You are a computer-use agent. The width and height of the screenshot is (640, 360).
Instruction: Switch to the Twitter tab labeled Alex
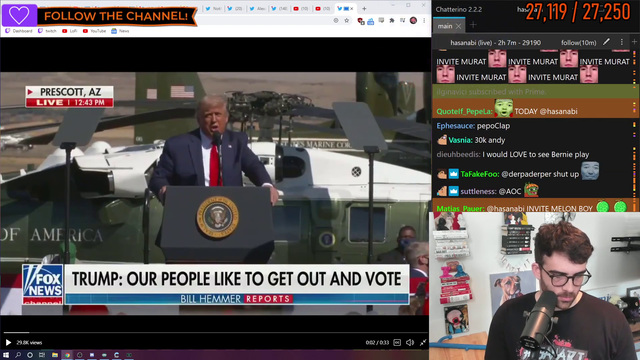257,9
